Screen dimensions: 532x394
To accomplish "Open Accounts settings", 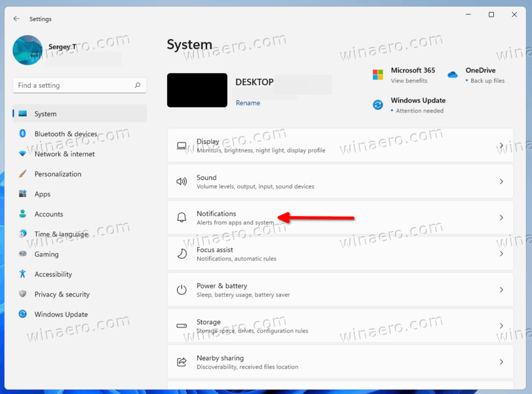I will point(80,214).
